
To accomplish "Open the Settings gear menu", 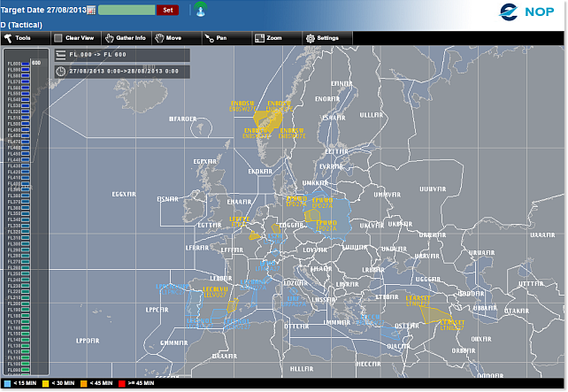I will (x=322, y=38).
